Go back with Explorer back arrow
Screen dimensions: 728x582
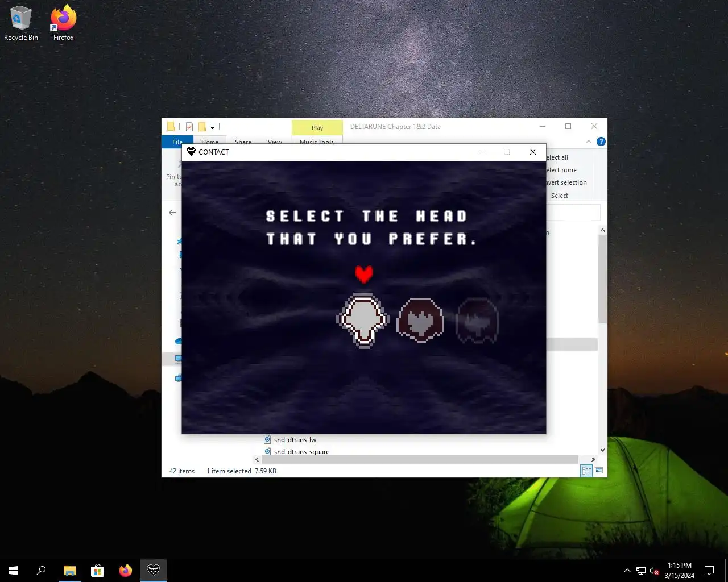(x=172, y=213)
